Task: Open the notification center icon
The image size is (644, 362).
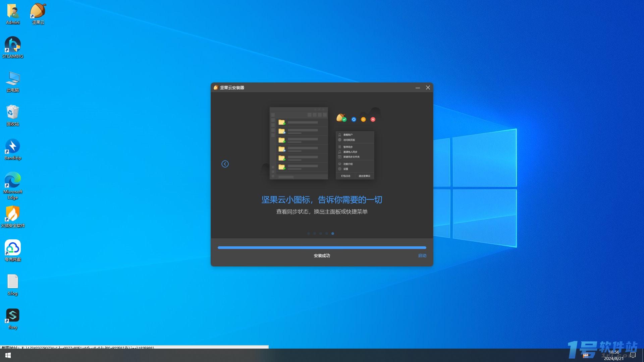Action: [x=633, y=355]
